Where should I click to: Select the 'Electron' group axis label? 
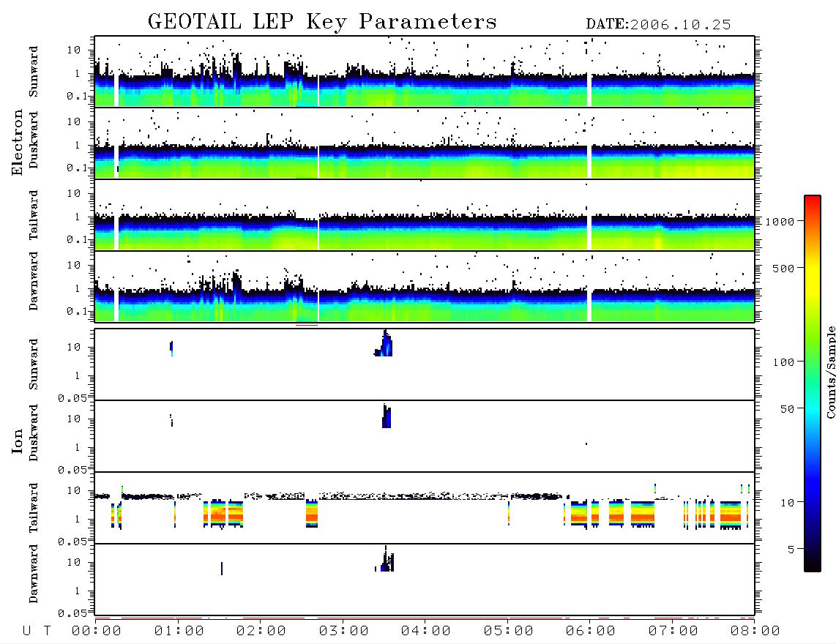(18, 143)
